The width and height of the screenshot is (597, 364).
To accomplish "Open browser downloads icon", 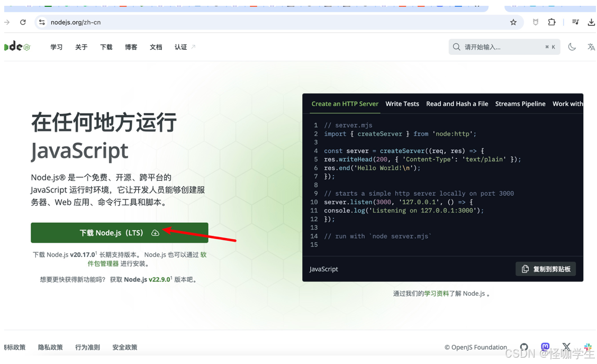I will [x=591, y=22].
